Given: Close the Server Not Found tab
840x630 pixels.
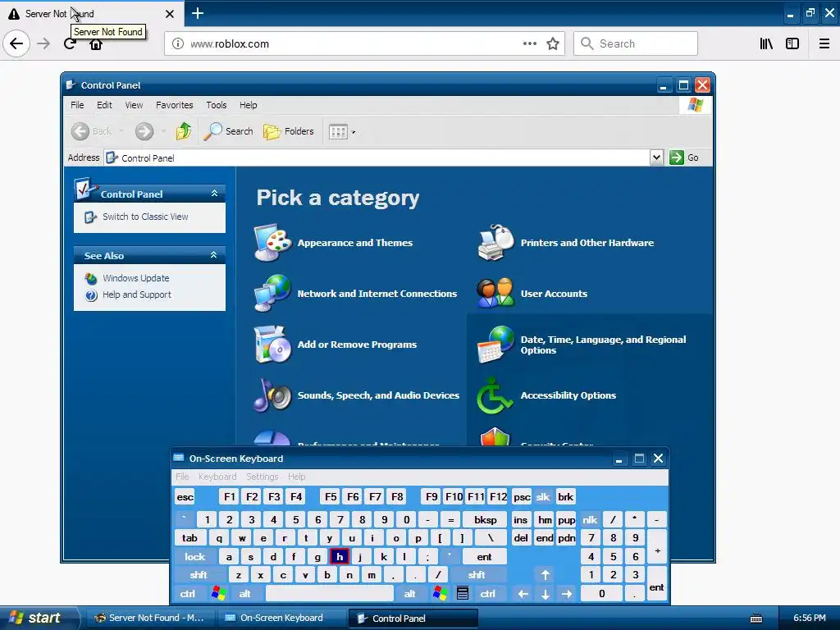Looking at the screenshot, I should pos(169,14).
